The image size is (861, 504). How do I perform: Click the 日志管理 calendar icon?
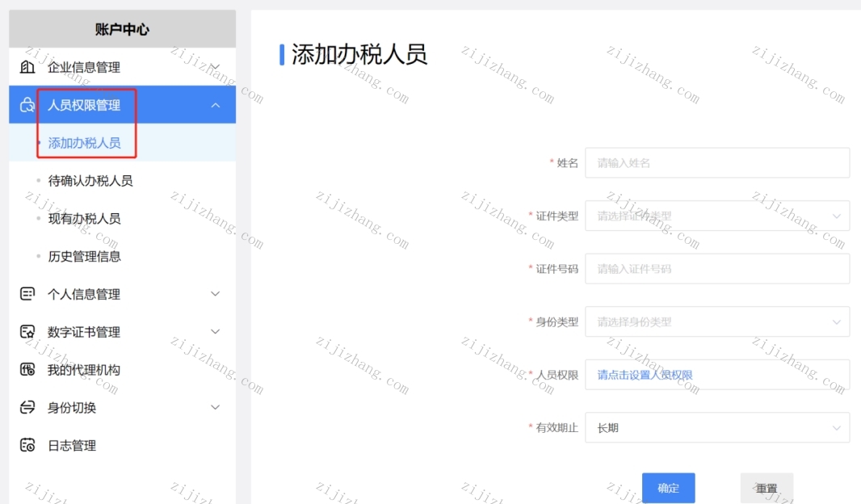27,445
